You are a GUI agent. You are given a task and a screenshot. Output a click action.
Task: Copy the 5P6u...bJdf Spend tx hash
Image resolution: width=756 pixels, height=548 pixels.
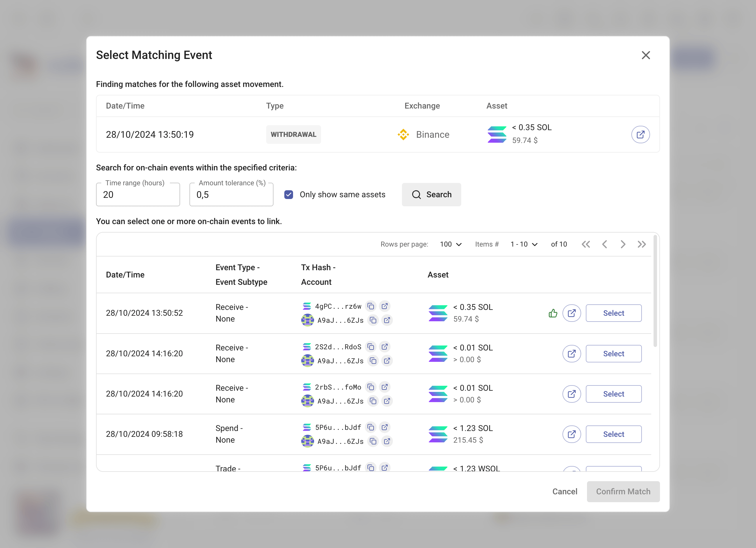(371, 427)
